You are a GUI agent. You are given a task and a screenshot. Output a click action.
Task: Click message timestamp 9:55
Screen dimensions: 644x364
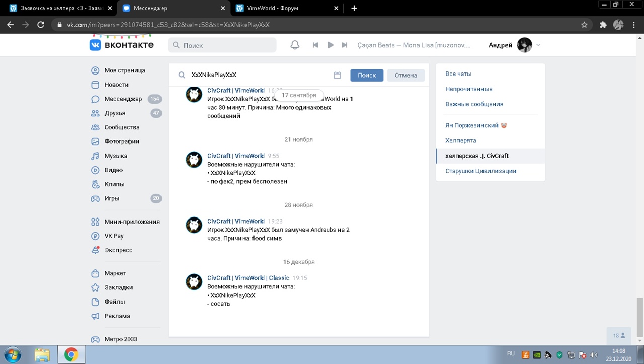pos(274,156)
